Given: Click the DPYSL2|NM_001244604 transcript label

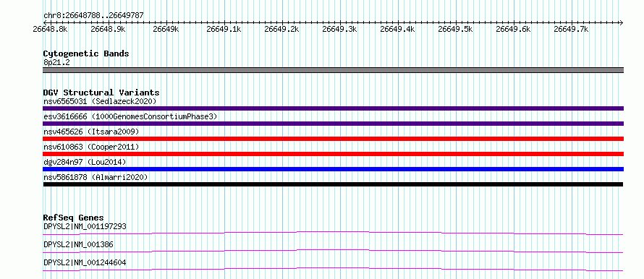Looking at the screenshot, I should click(85, 262).
